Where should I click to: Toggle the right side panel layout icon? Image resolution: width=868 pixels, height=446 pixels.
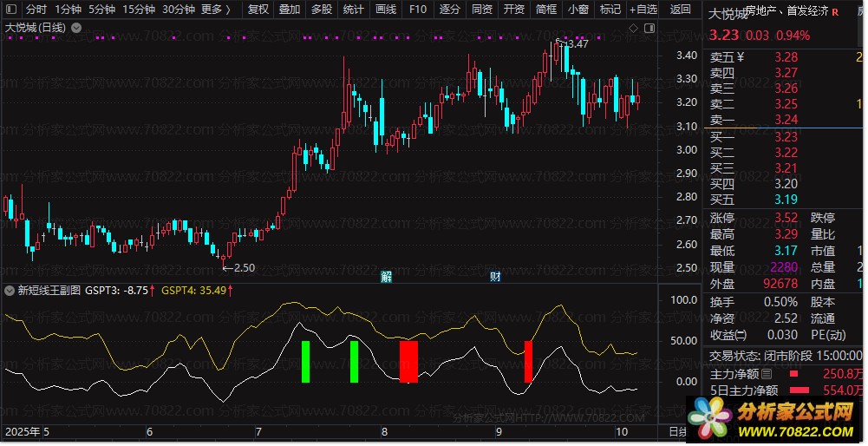649,28
